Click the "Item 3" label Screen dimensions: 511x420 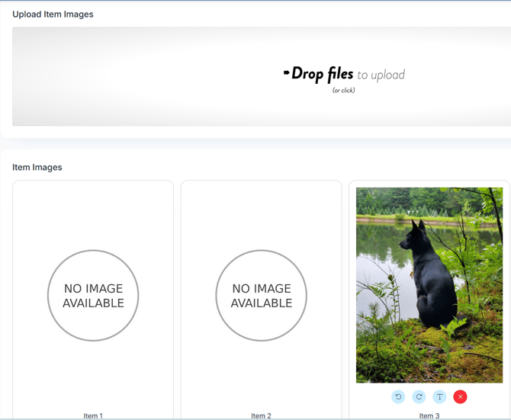(429, 415)
